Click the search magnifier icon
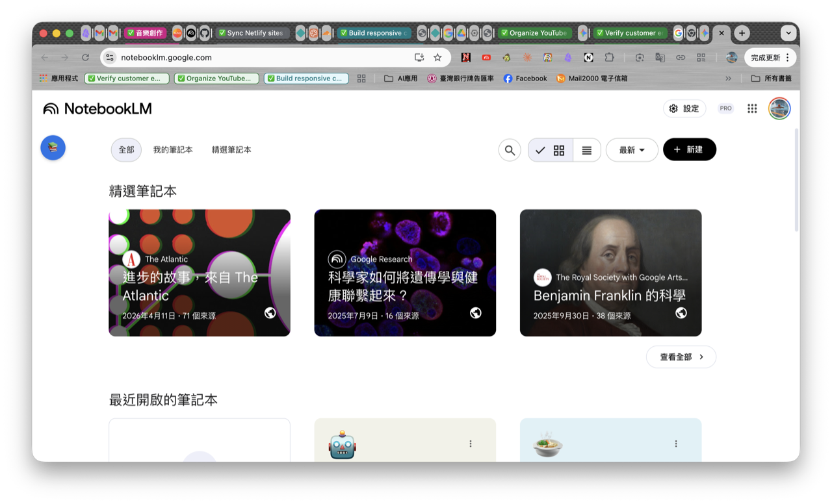Image resolution: width=832 pixels, height=504 pixels. tap(510, 150)
